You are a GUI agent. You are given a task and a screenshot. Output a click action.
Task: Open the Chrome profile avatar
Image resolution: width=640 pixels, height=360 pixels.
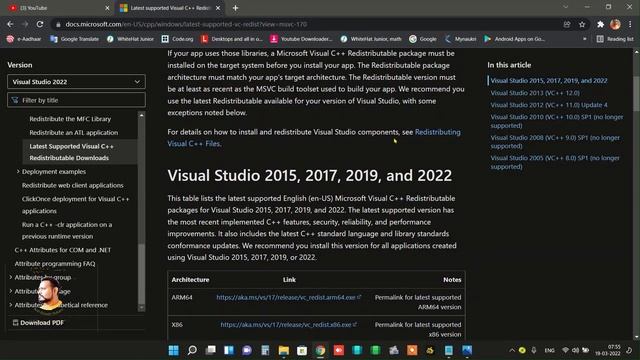pyautogui.click(x=615, y=24)
